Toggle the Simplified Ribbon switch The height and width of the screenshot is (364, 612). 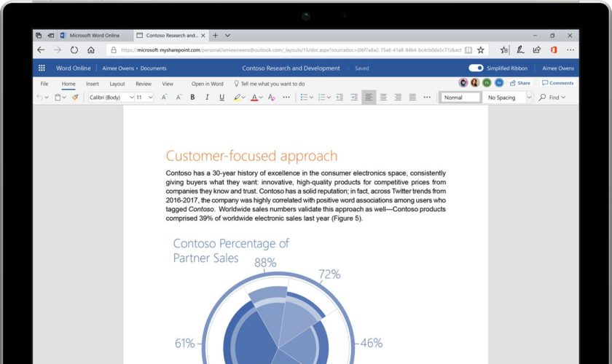(x=476, y=68)
